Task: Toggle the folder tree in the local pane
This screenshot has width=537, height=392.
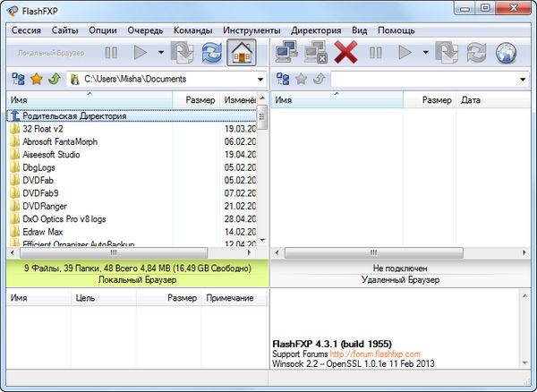Action: point(19,79)
